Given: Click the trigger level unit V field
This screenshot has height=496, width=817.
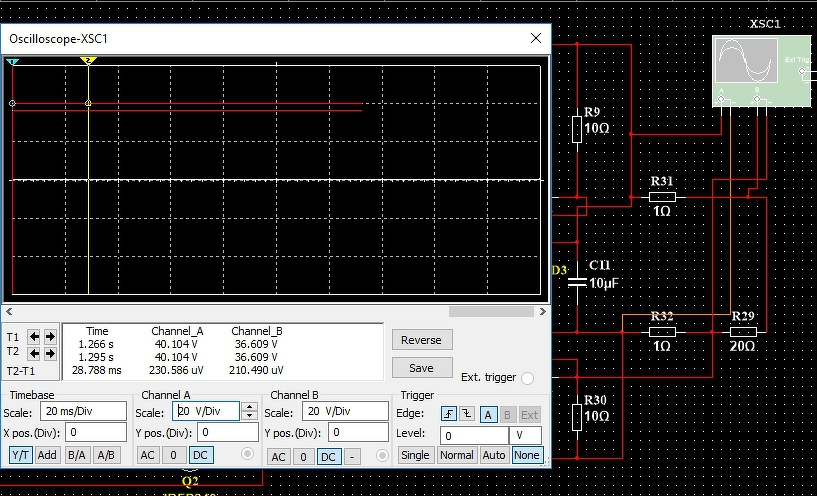Looking at the screenshot, I should [526, 436].
